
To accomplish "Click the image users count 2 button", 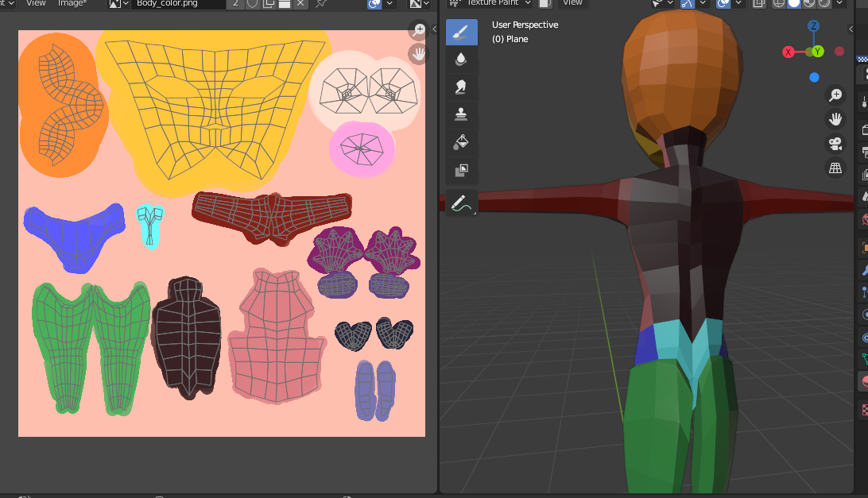I will (236, 3).
